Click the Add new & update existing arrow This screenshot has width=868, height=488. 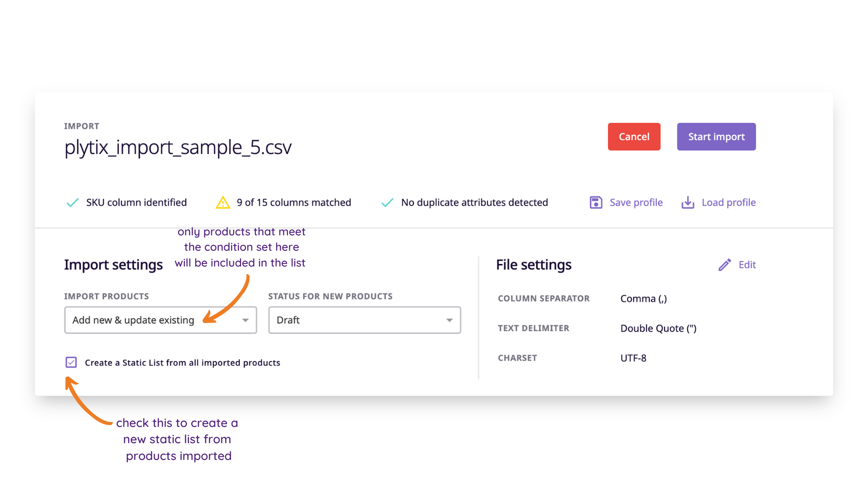(245, 320)
